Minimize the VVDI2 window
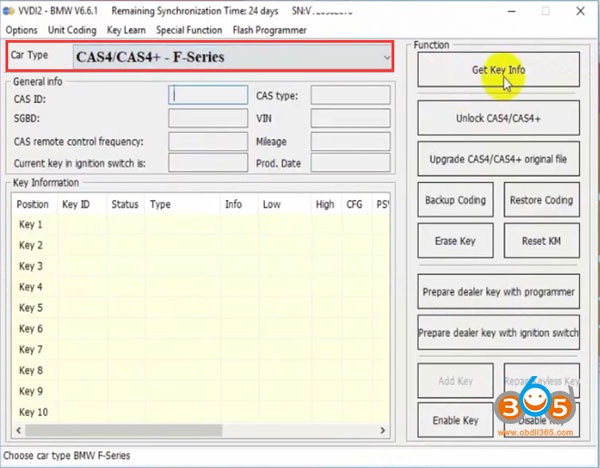Image resolution: width=600 pixels, height=468 pixels. 512,11
